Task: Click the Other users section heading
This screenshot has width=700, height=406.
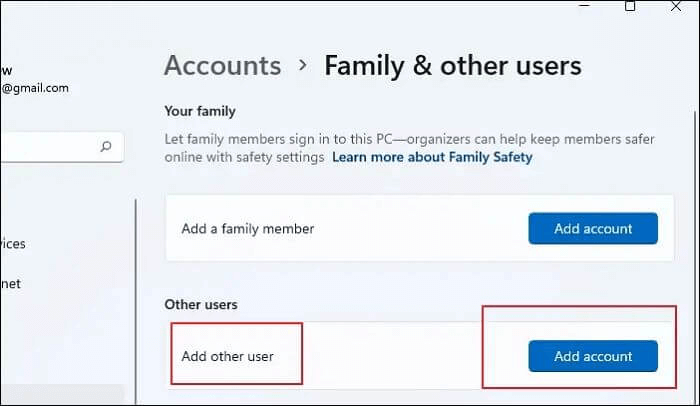Action: (201, 304)
